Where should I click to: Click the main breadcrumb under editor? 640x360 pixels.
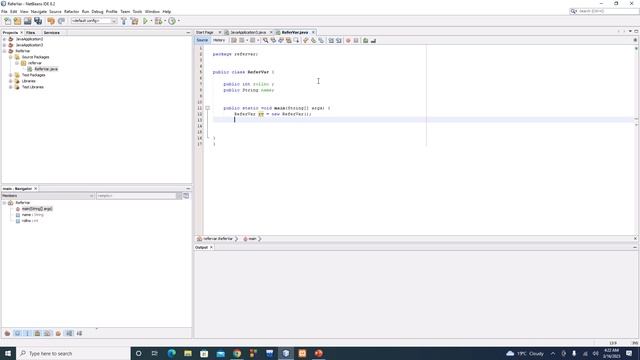(252, 239)
